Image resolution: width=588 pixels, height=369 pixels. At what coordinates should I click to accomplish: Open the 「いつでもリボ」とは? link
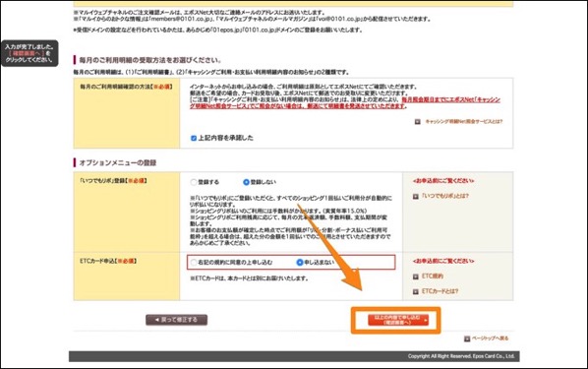pyautogui.click(x=445, y=196)
